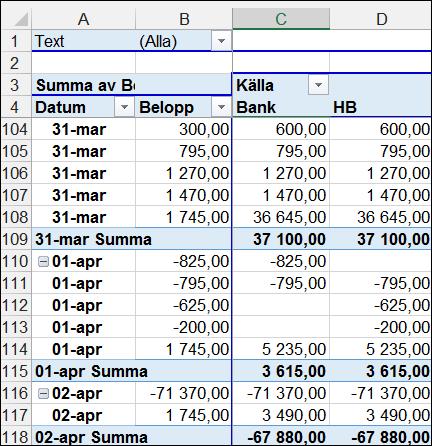Click the empty HB cell in row 110
Screen dimensions: 432x446
(380, 261)
